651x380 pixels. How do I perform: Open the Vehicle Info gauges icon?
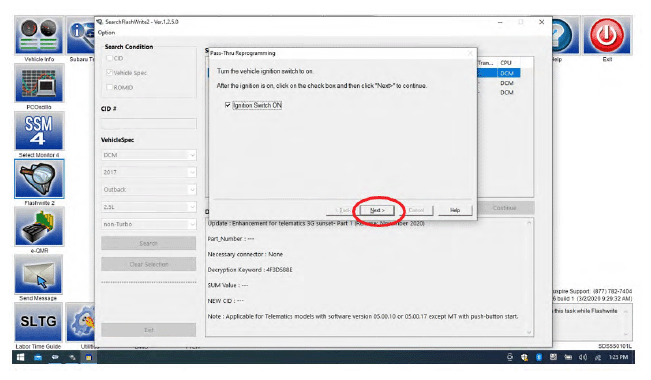point(39,35)
